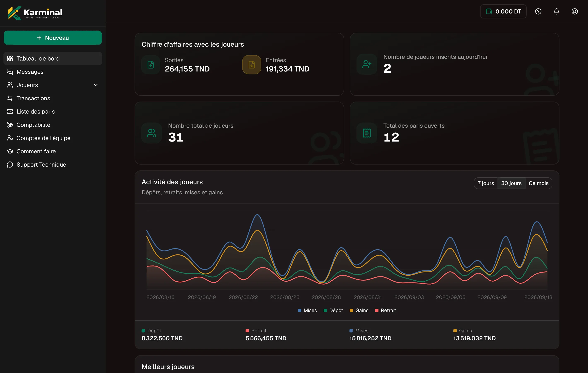This screenshot has height=373, width=588.
Task: Navigate to Comptabilité
Action: pyautogui.click(x=53, y=125)
